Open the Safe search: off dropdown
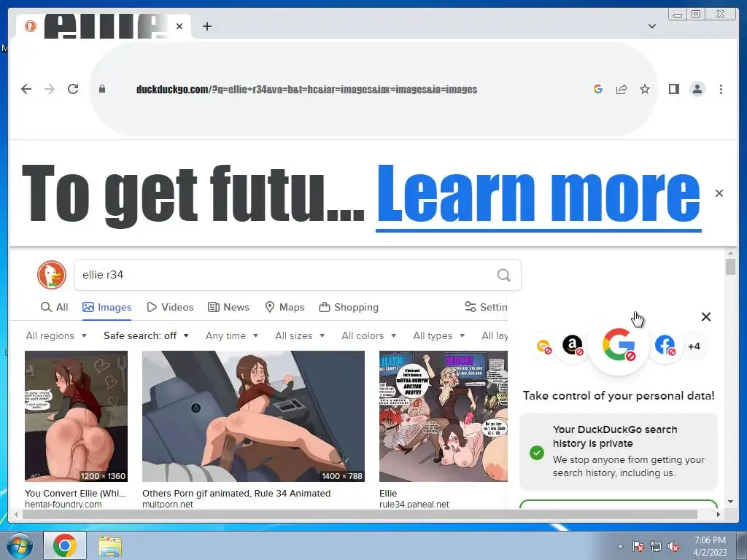 click(x=146, y=335)
